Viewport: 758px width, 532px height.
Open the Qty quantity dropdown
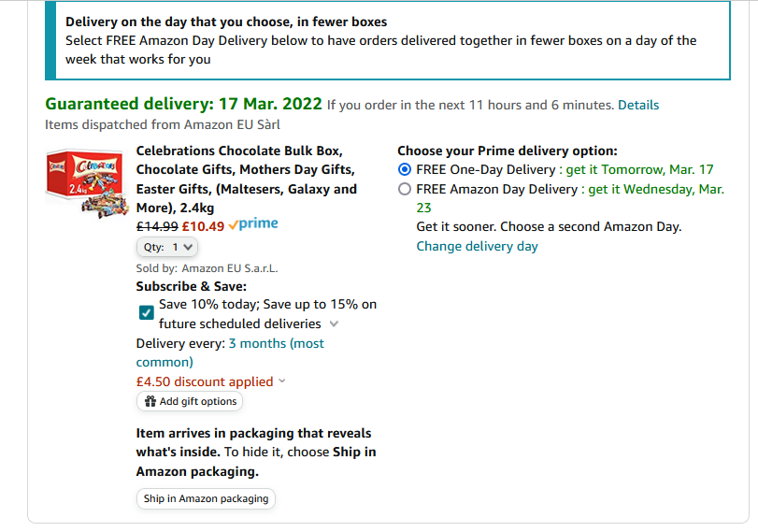167,247
